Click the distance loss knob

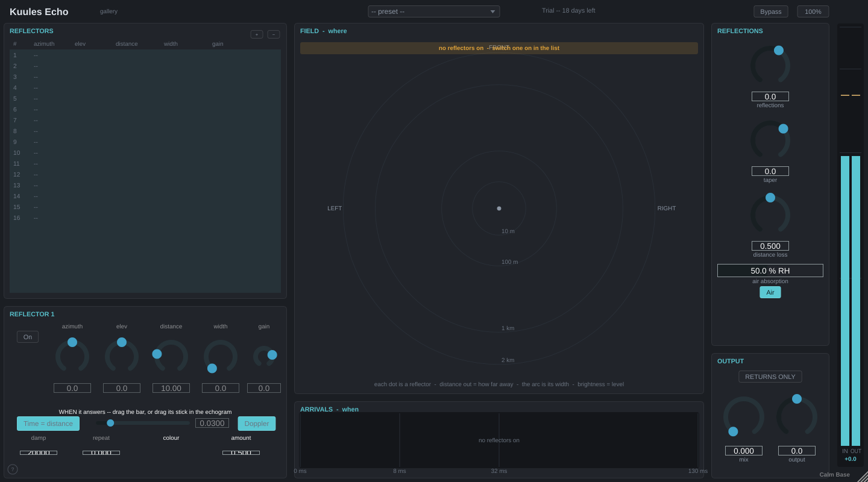coord(770,214)
